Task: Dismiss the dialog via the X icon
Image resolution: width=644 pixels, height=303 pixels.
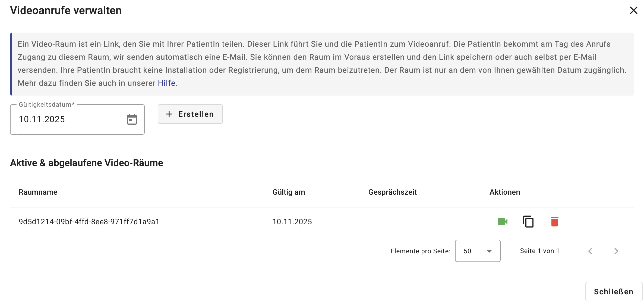Action: click(x=634, y=10)
